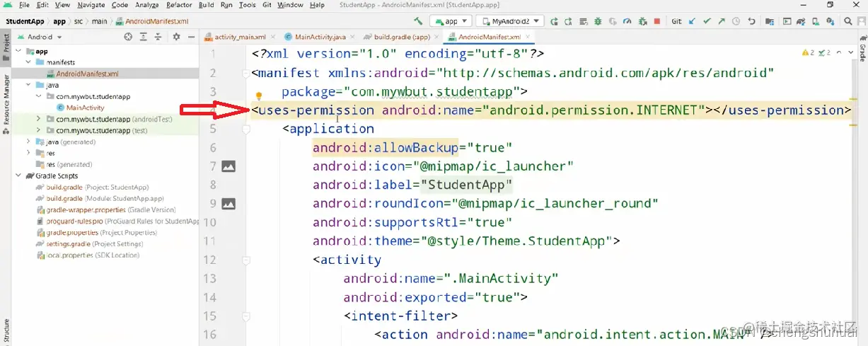Click the Git Update Project blue arrow
The height and width of the screenshot is (346, 868).
click(691, 21)
